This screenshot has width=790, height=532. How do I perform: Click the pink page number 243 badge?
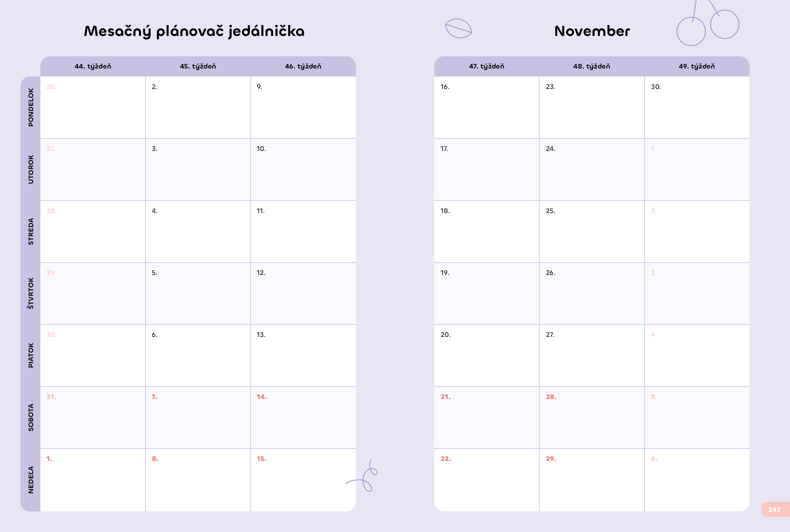click(x=775, y=509)
